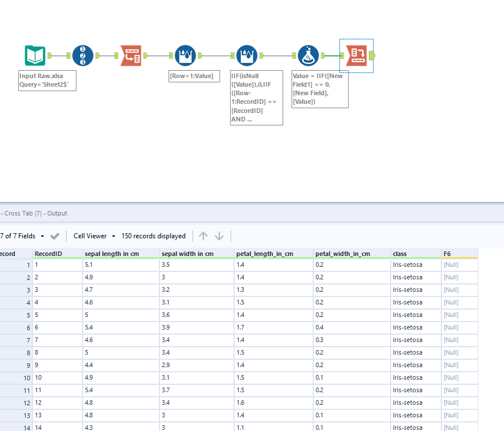Click the checkmark icon beside Fields dropdown

click(x=55, y=236)
